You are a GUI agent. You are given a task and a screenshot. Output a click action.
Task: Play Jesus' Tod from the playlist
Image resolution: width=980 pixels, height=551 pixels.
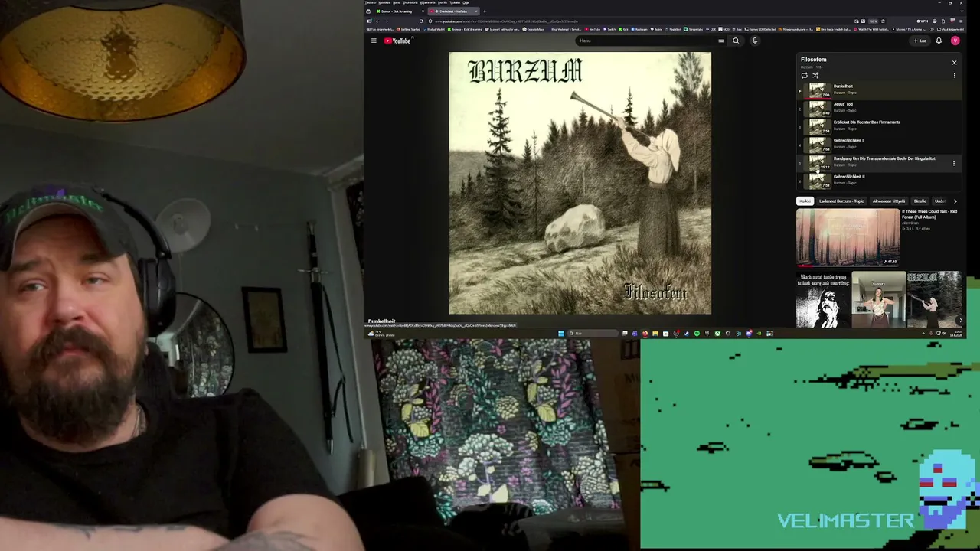[x=878, y=108]
